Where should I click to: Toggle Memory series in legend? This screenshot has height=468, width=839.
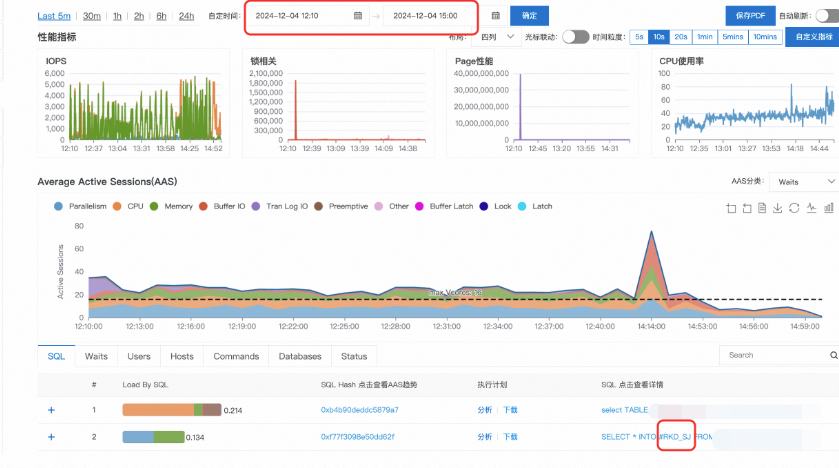click(x=171, y=206)
